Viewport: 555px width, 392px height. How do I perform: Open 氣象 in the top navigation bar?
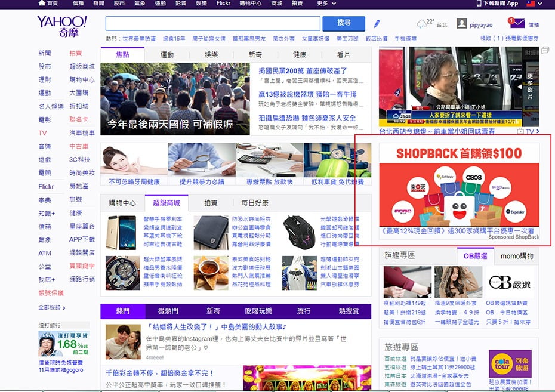(x=140, y=3)
